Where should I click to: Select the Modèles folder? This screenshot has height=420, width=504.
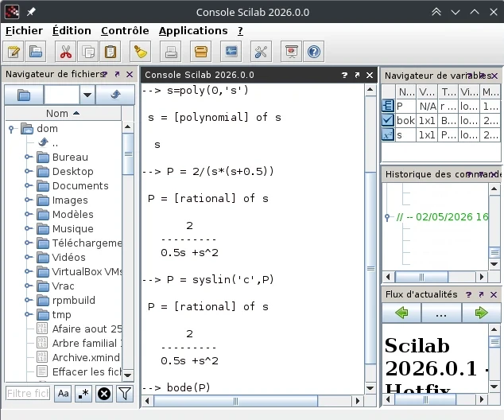pyautogui.click(x=72, y=214)
